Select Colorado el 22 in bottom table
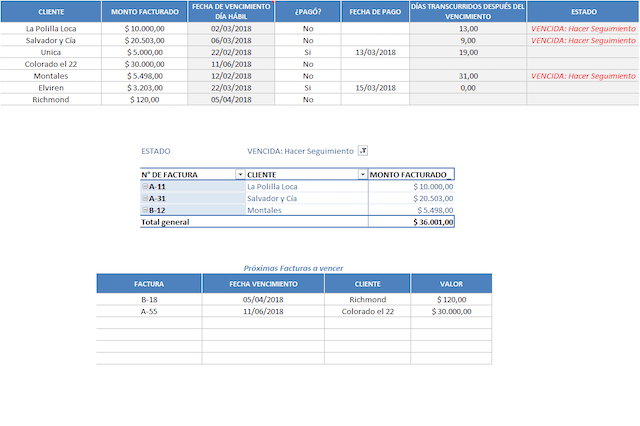The height and width of the screenshot is (426, 640). 367,311
